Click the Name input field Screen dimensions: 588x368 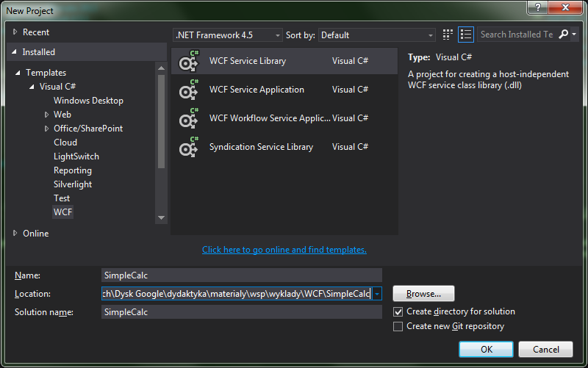tap(242, 275)
